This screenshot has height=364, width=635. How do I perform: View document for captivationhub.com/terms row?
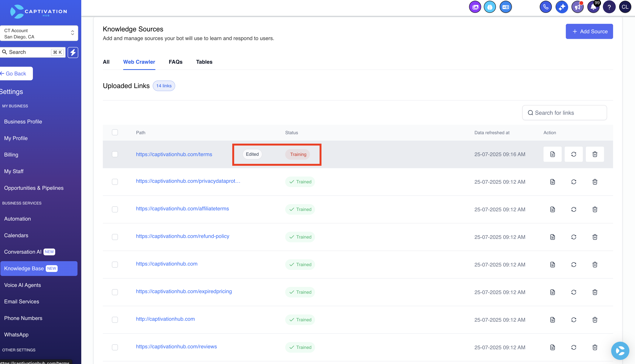pos(552,154)
